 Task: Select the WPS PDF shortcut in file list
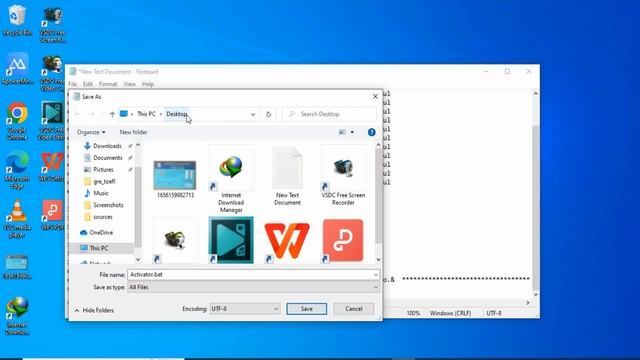coord(343,241)
